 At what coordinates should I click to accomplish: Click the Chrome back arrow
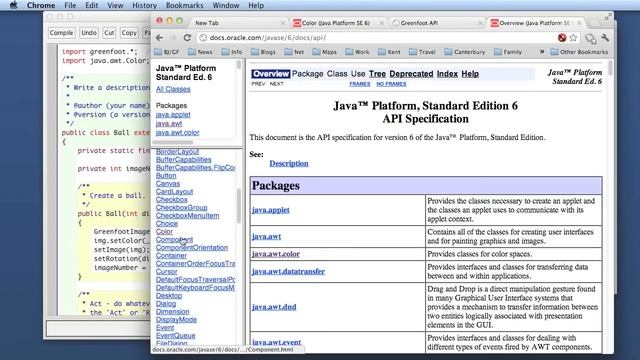160,38
